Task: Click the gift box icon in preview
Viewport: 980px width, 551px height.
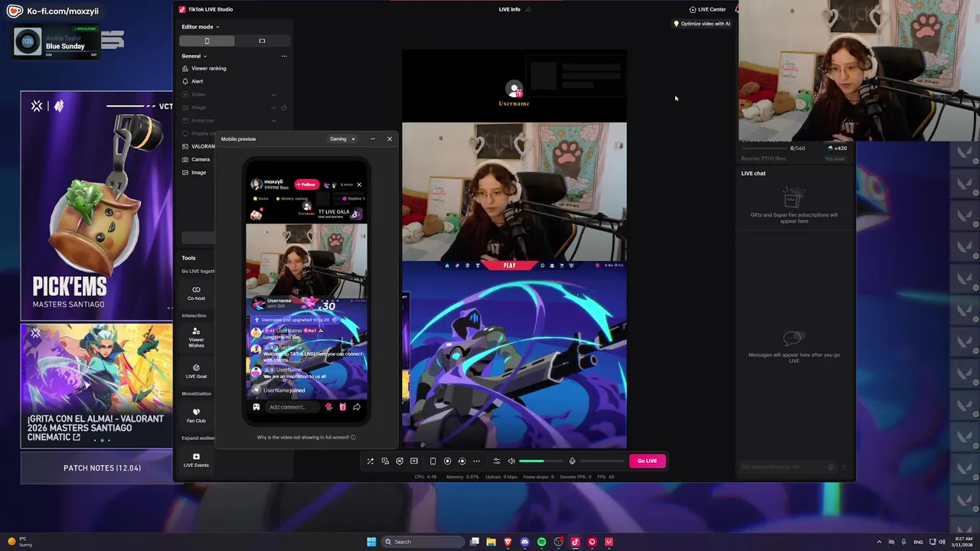Action: click(342, 407)
